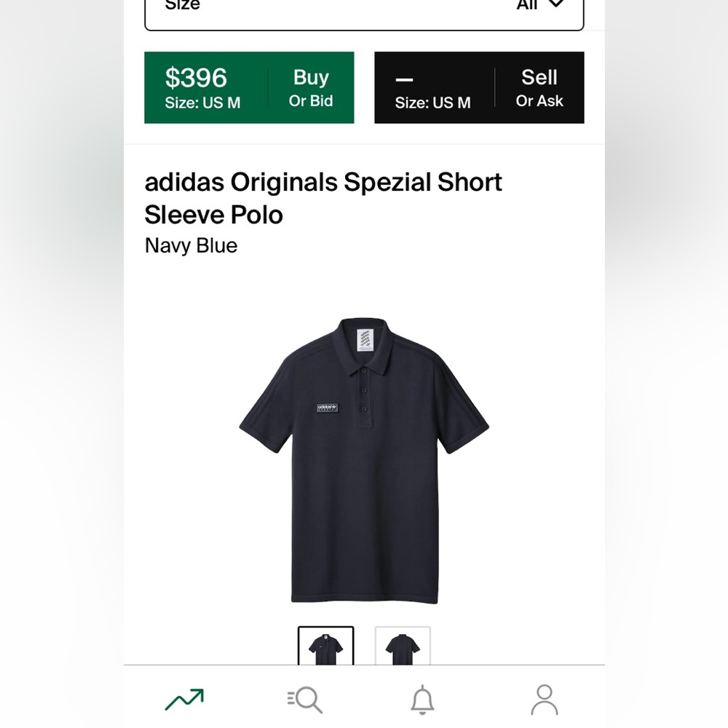The image size is (728, 728).
Task: Click the $396 price label
Action: click(196, 77)
